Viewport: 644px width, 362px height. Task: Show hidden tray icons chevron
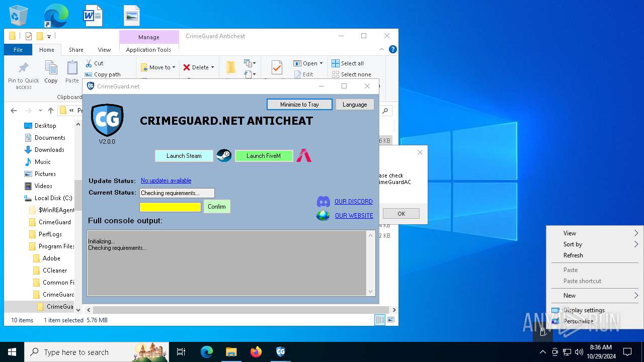tap(542, 352)
